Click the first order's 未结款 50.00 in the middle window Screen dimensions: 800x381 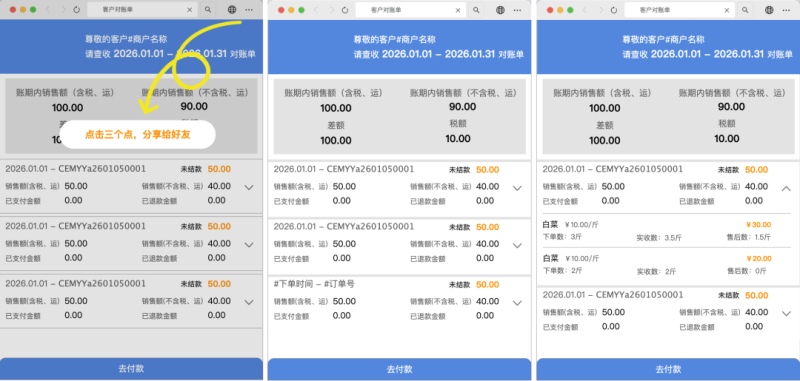click(474, 170)
